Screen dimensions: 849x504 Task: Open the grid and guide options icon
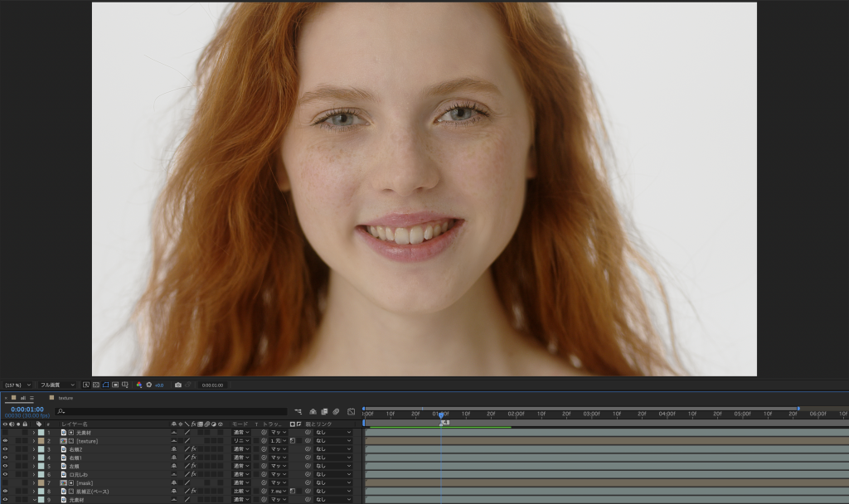125,385
